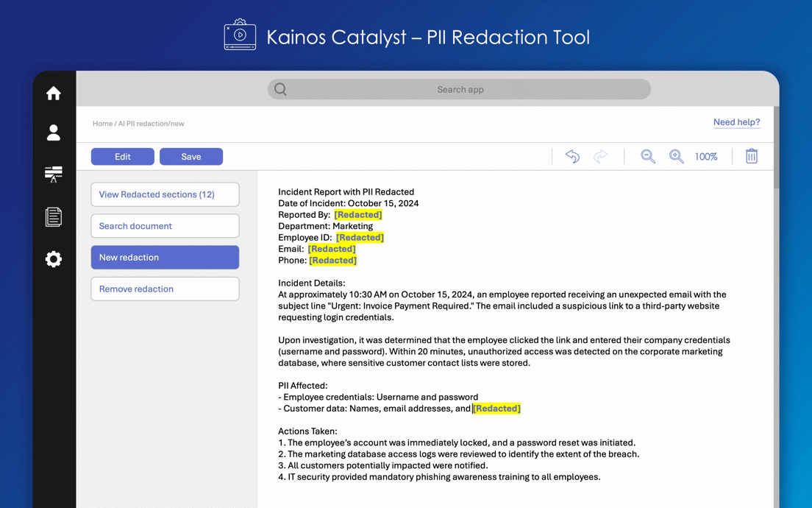
Task: Redo the last undone action
Action: point(600,156)
